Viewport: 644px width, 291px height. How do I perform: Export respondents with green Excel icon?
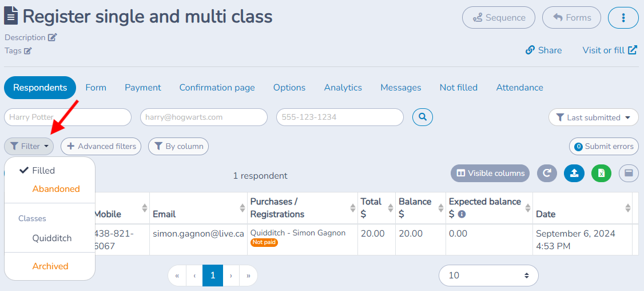point(601,174)
